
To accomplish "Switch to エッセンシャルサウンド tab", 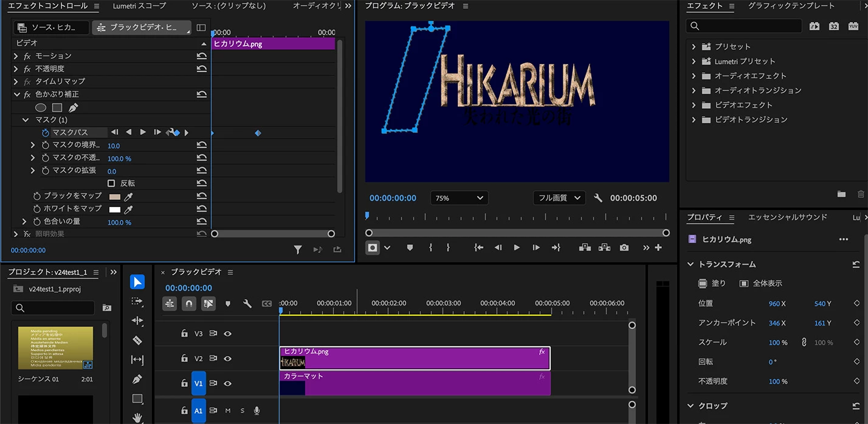I will click(788, 217).
